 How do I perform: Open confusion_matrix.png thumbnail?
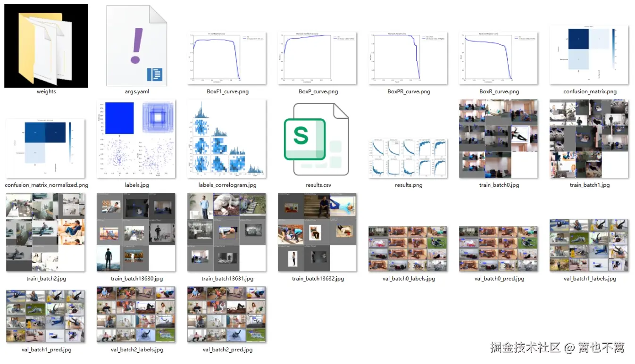[x=589, y=55]
